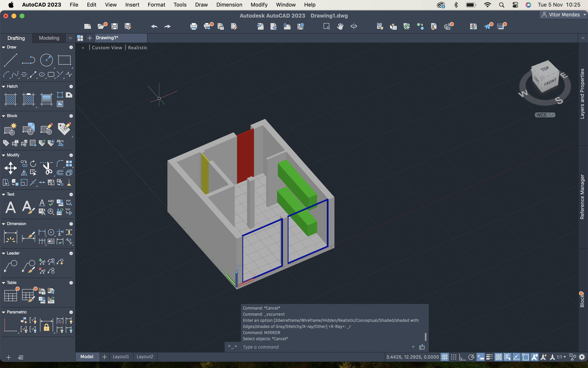The width and height of the screenshot is (588, 368).
Task: Toggle dynamic input in status bar
Action: point(480,357)
